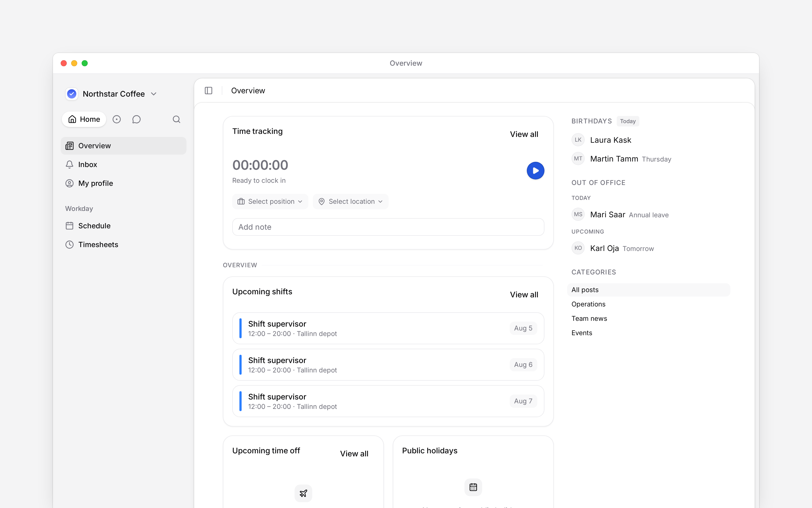This screenshot has height=508, width=812.
Task: Click the Public holidays heading
Action: pyautogui.click(x=429, y=451)
